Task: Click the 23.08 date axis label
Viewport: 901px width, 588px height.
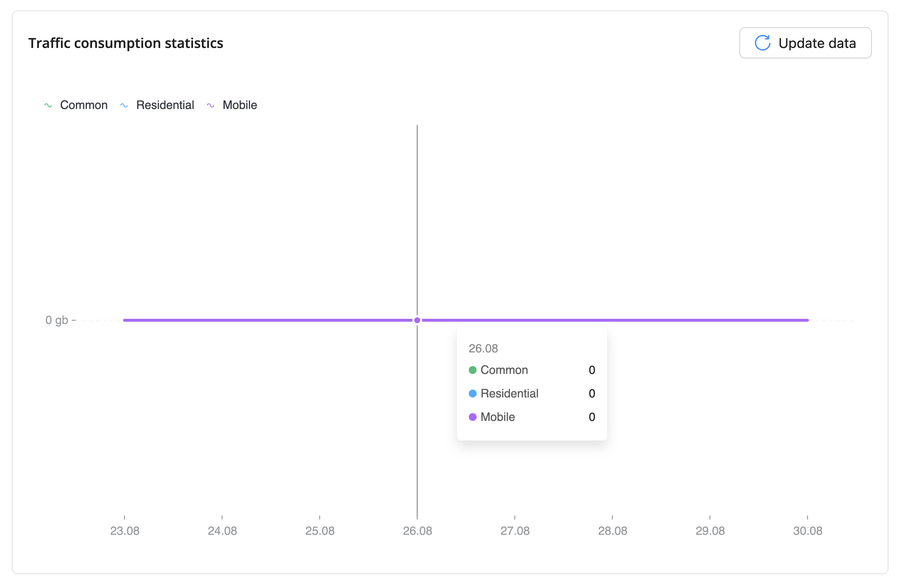Action: point(125,531)
